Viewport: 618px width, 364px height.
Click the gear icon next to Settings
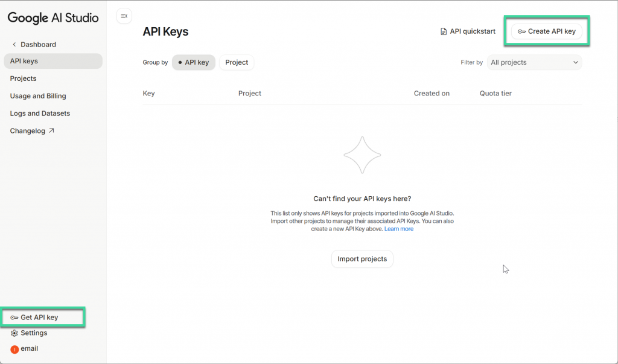point(14,333)
